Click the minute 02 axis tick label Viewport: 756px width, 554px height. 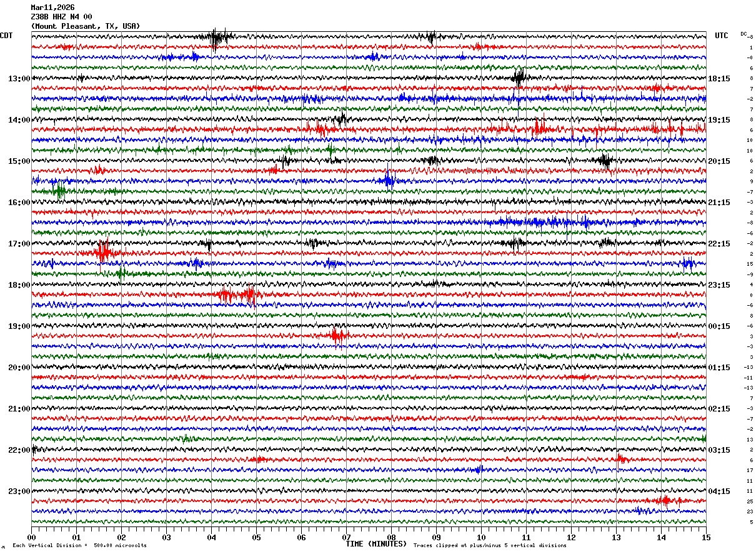[121, 537]
